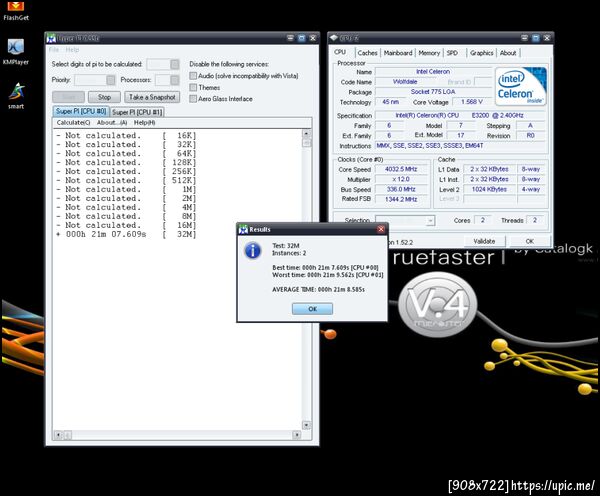600x496 pixels.
Task: Click the Multiplier x 12.0 value
Action: pos(401,179)
